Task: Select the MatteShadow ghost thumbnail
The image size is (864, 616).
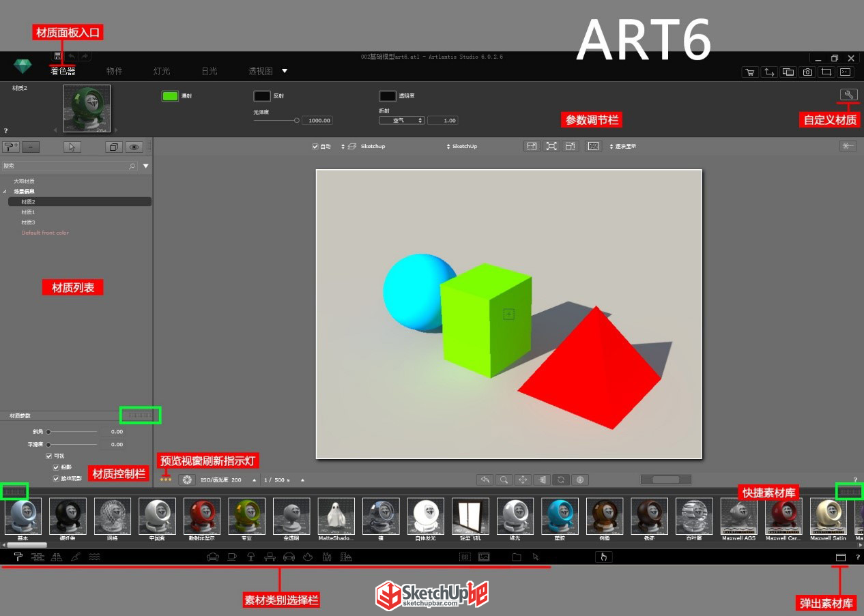Action: [336, 516]
